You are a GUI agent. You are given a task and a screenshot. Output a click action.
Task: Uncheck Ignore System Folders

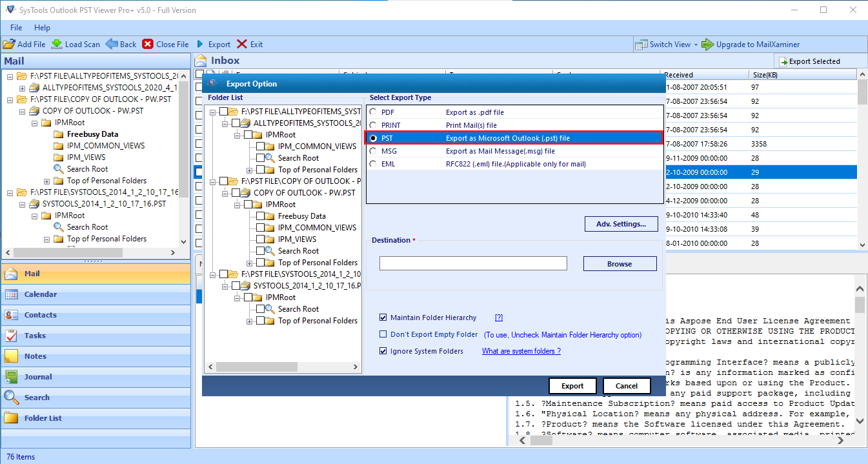pos(383,350)
